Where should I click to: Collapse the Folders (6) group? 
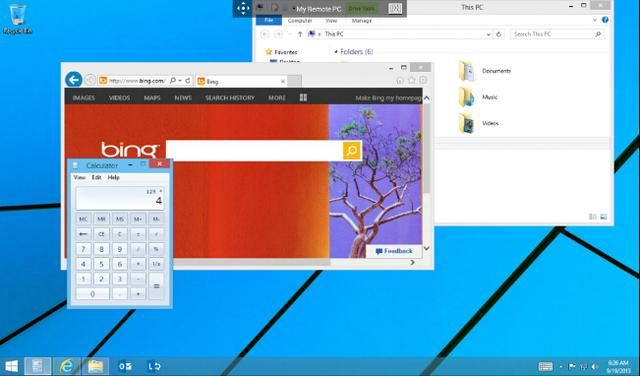point(336,51)
